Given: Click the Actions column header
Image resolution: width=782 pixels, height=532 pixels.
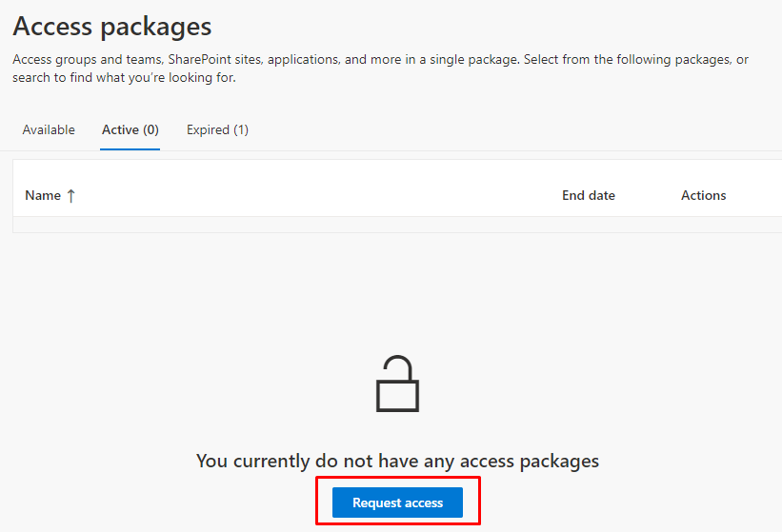Looking at the screenshot, I should (x=703, y=195).
